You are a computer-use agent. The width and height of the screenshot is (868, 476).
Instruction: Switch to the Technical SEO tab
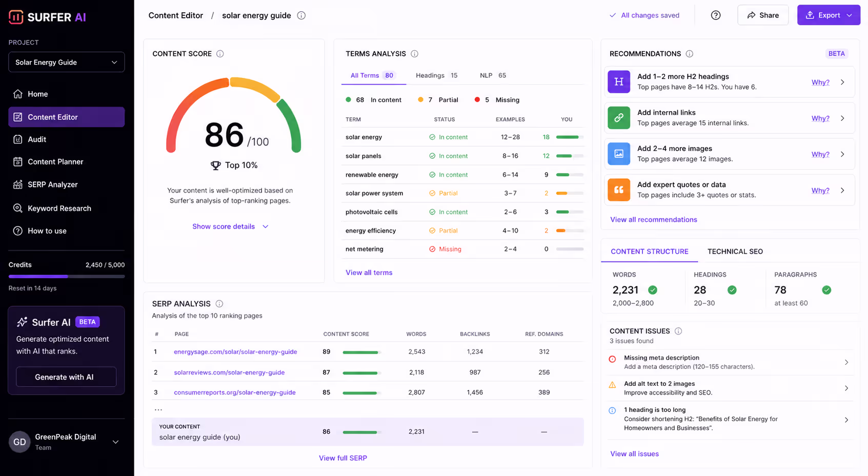[735, 252]
